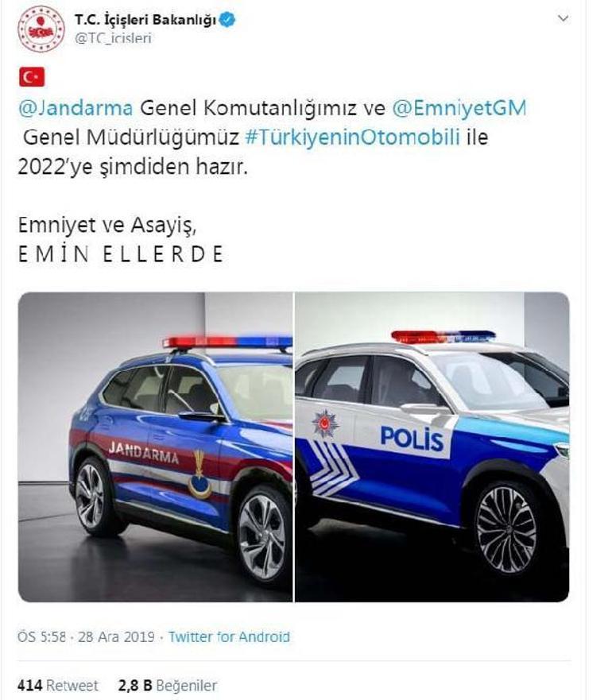Show the 2,8 B Beğeniler list
This screenshot has height=700, width=612.
168,685
